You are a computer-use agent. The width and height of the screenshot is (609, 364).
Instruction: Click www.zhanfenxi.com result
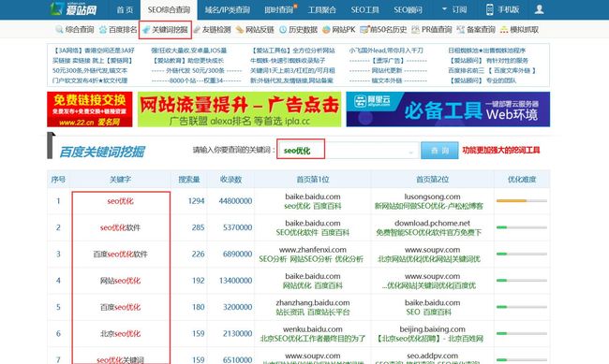[x=312, y=250]
